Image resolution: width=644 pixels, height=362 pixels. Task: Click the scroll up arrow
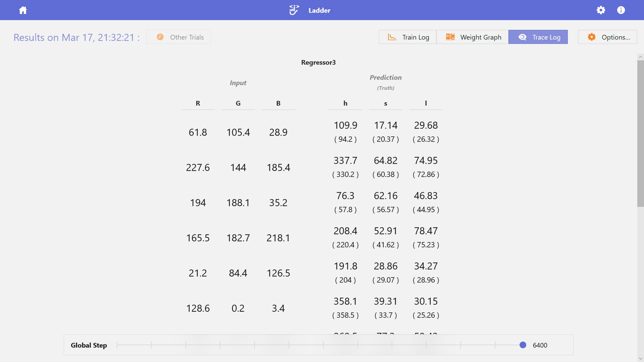[x=641, y=57]
